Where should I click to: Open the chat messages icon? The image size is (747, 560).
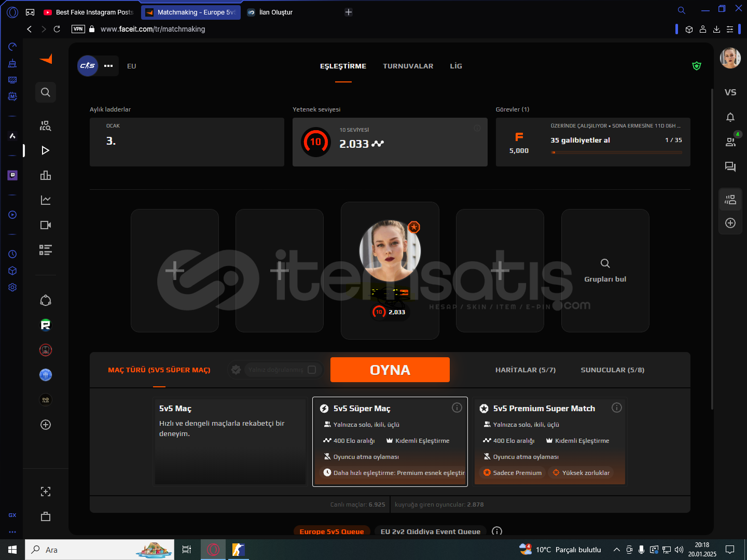pos(730,166)
